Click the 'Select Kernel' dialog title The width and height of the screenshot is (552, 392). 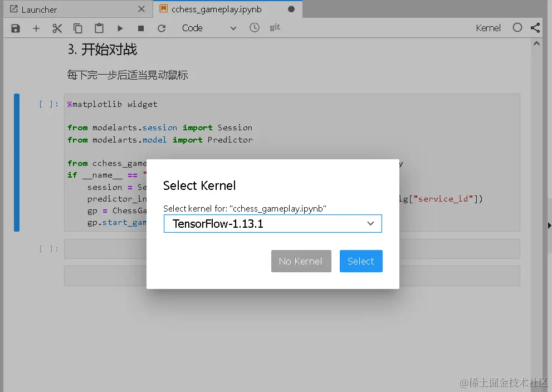pos(199,185)
